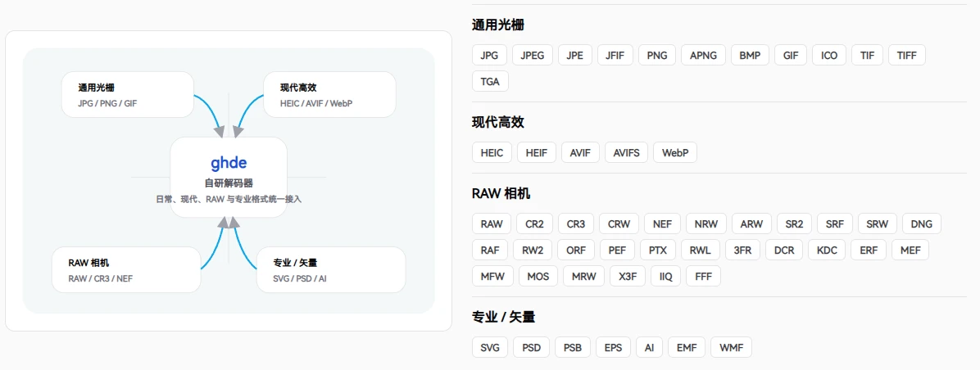This screenshot has height=370, width=980.
Task: Select the AI format chip
Action: click(x=650, y=347)
